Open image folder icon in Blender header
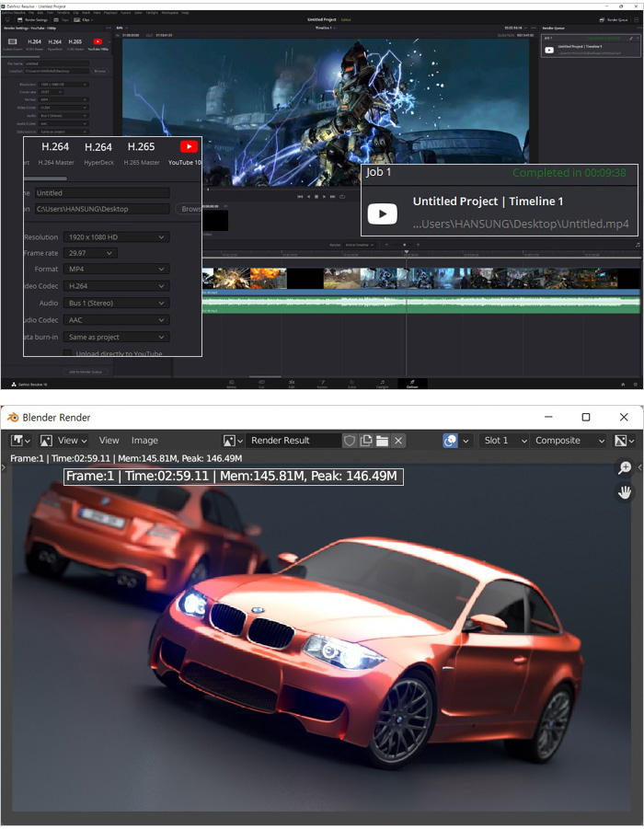Image resolution: width=644 pixels, height=829 pixels. click(382, 441)
